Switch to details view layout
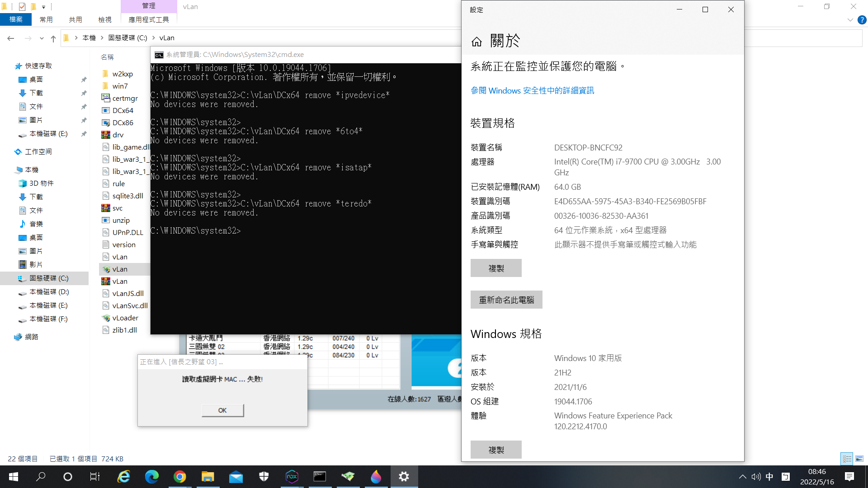This screenshot has height=488, width=868. (x=847, y=459)
